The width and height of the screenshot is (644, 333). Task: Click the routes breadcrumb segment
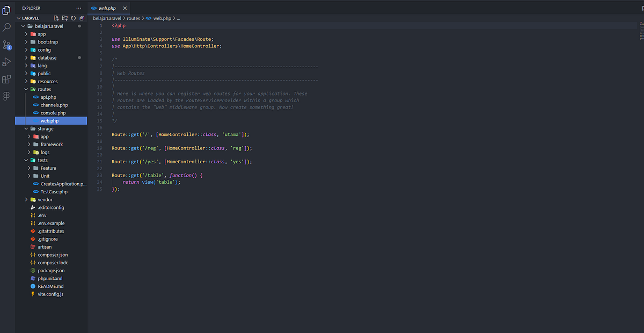133,18
